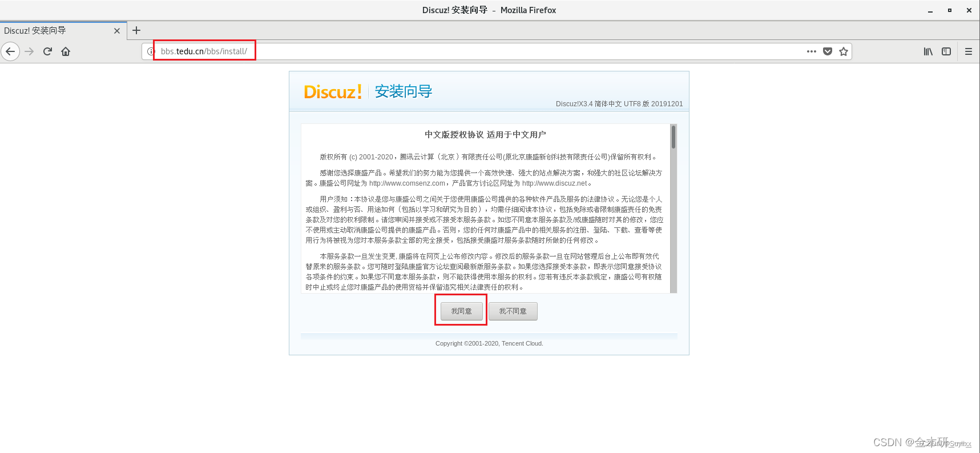Viewport: 980px width, 453px height.
Task: Open the Firefox home page
Action: (x=66, y=51)
